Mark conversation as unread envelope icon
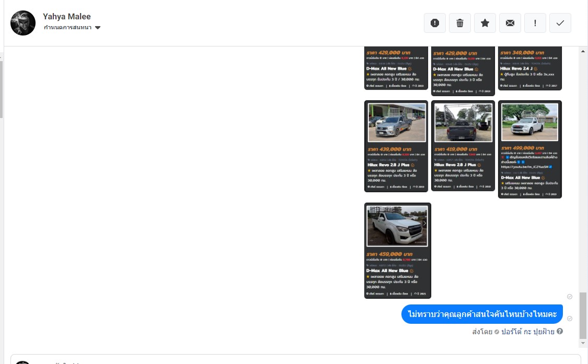Screen dimensions: 588x364 (x=510, y=23)
